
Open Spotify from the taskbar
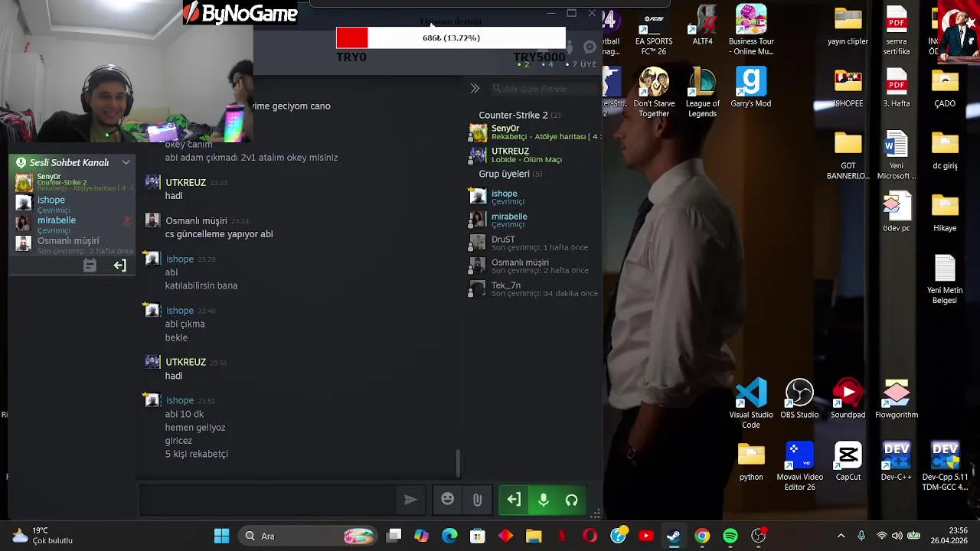[730, 536]
